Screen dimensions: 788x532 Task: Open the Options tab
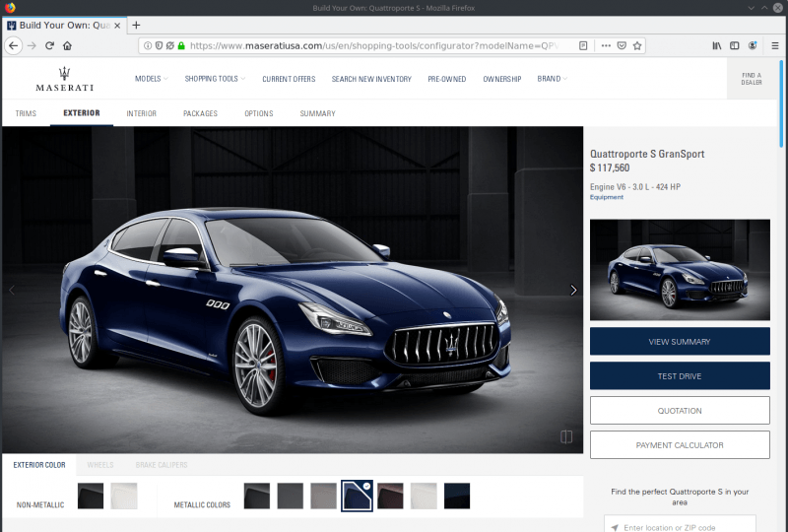click(259, 113)
